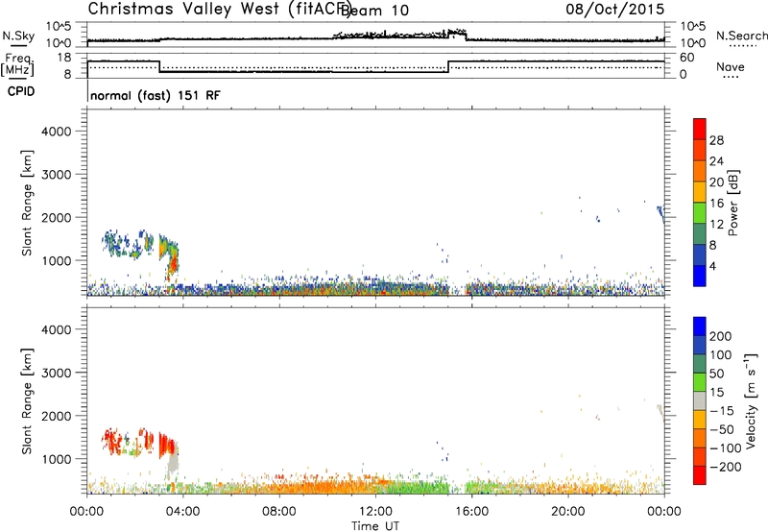The width and height of the screenshot is (768, 532).
Task: Pick the light green 12–16 dB Power segment
Action: (x=700, y=213)
